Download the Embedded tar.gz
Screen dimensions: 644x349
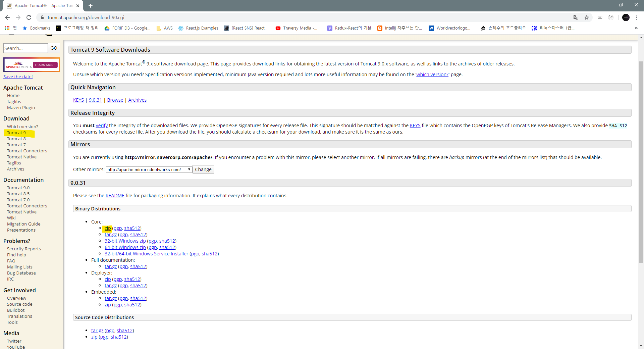[111, 298]
